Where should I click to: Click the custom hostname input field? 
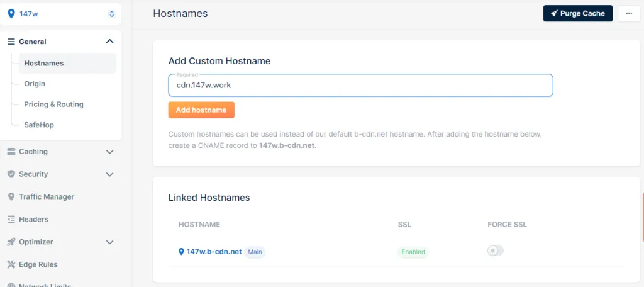pos(360,86)
